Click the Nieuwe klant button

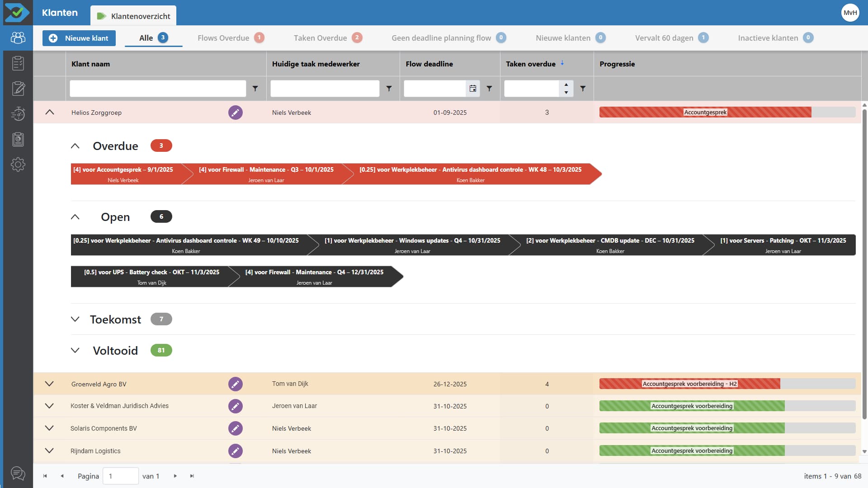click(79, 38)
